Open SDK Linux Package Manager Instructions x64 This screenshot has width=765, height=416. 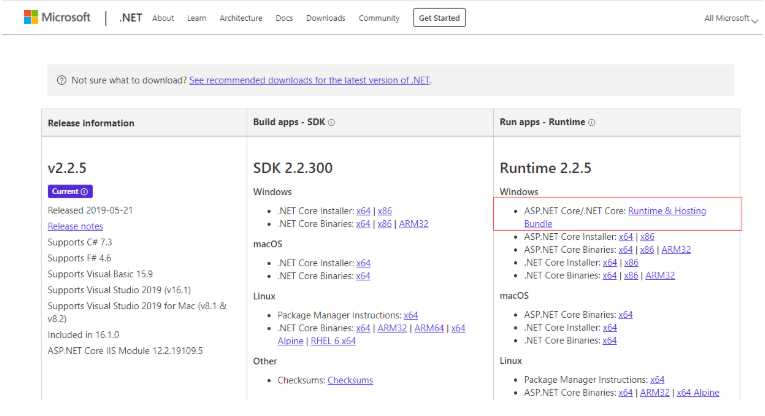pyautogui.click(x=411, y=315)
